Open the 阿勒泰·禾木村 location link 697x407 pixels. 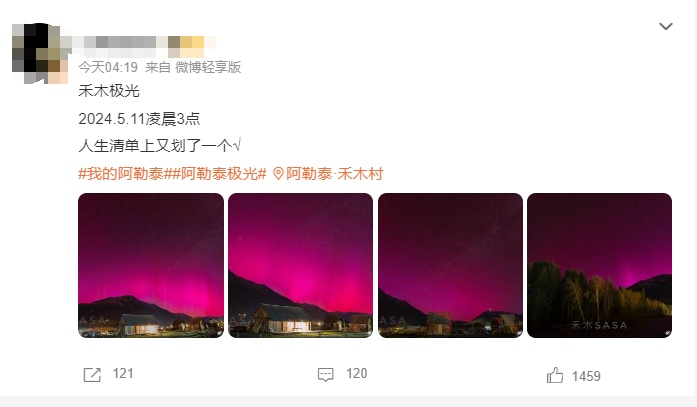(x=335, y=174)
